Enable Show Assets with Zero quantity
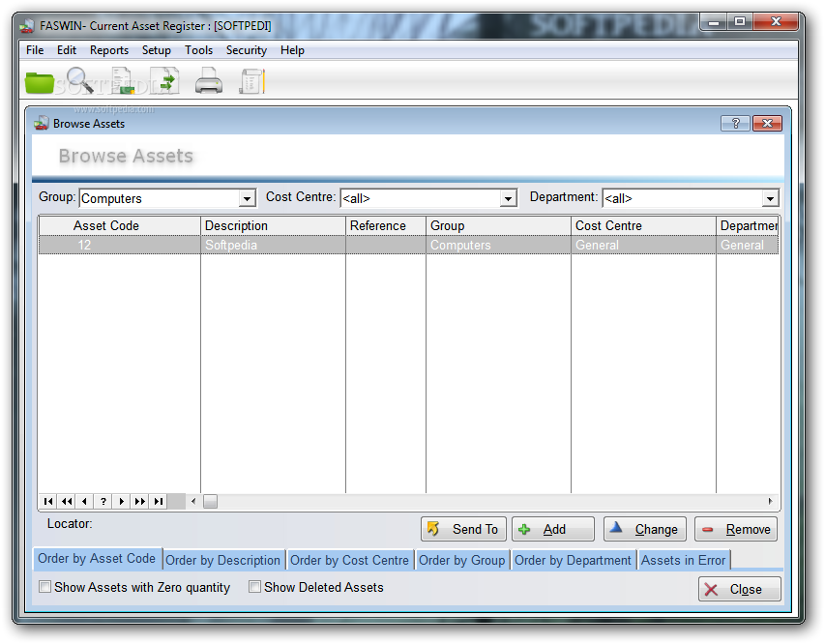The height and width of the screenshot is (644, 825). 45,587
